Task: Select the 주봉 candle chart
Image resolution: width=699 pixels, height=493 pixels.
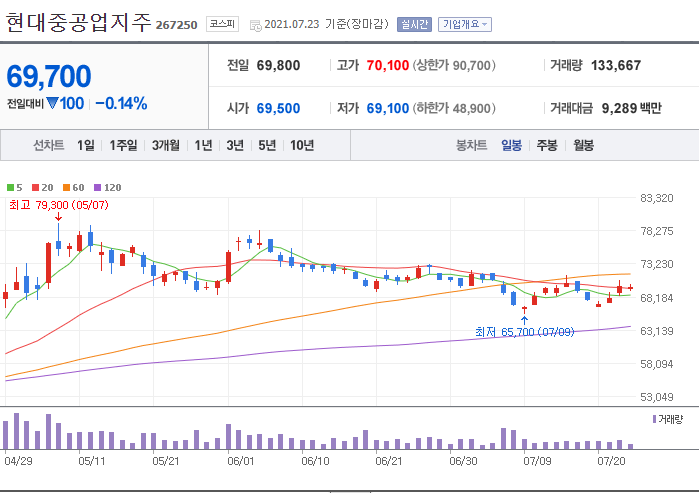Action: 547,145
